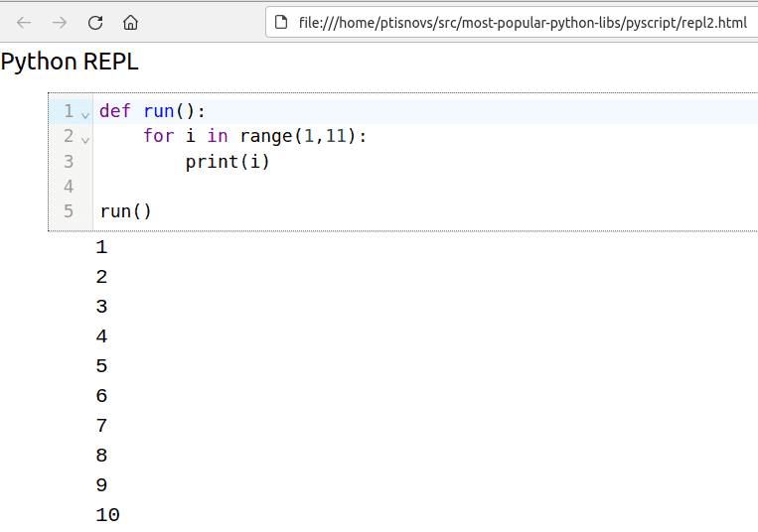Image resolution: width=758 pixels, height=532 pixels.
Task: Focus the address bar showing repl2.html URL
Action: [513, 22]
